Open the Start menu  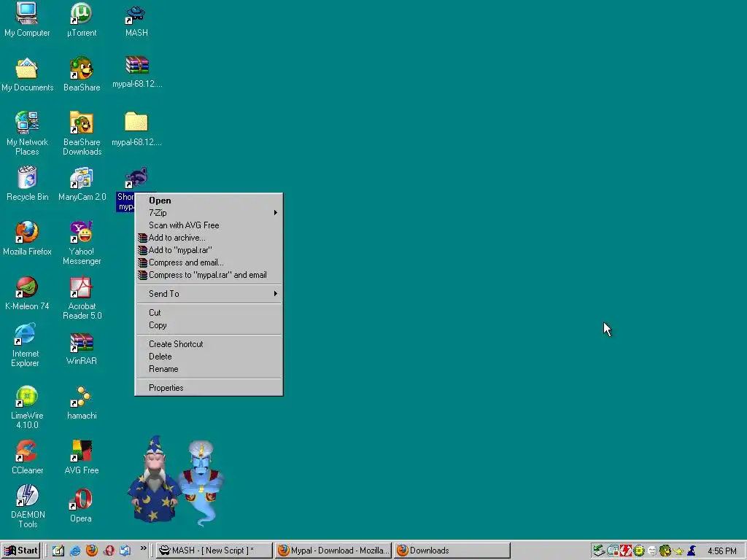point(21,551)
